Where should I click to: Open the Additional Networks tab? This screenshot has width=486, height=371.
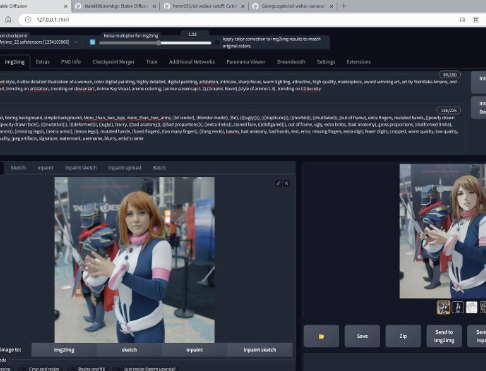(x=192, y=62)
